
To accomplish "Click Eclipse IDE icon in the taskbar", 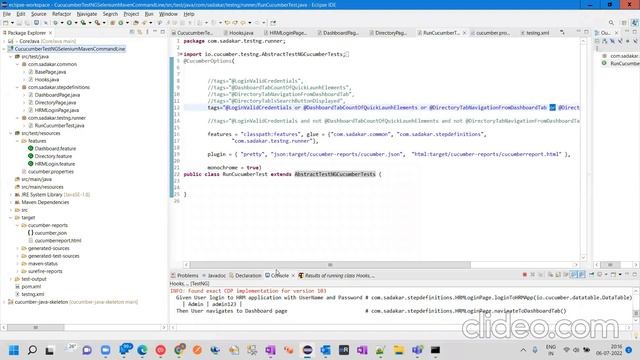I will click(x=307, y=350).
